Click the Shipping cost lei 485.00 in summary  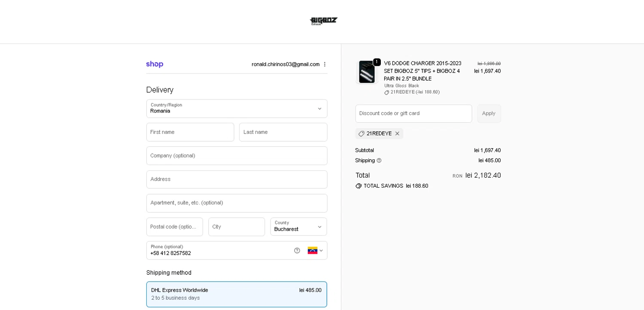click(x=489, y=161)
